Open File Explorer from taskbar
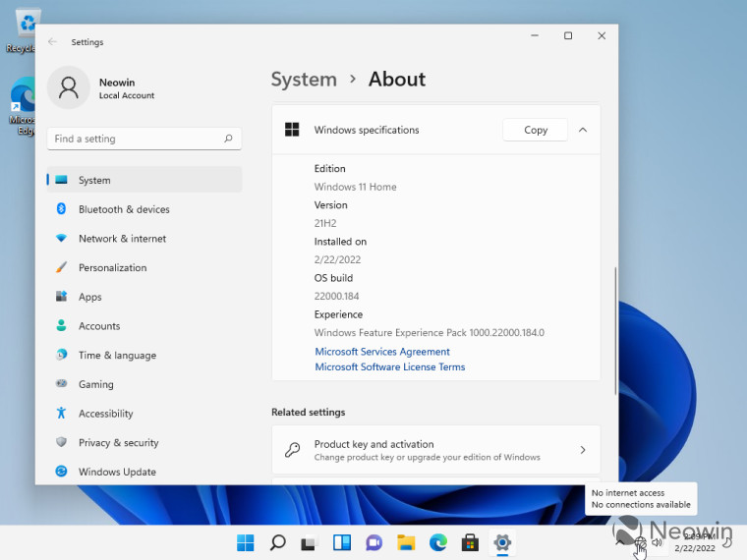 [406, 542]
